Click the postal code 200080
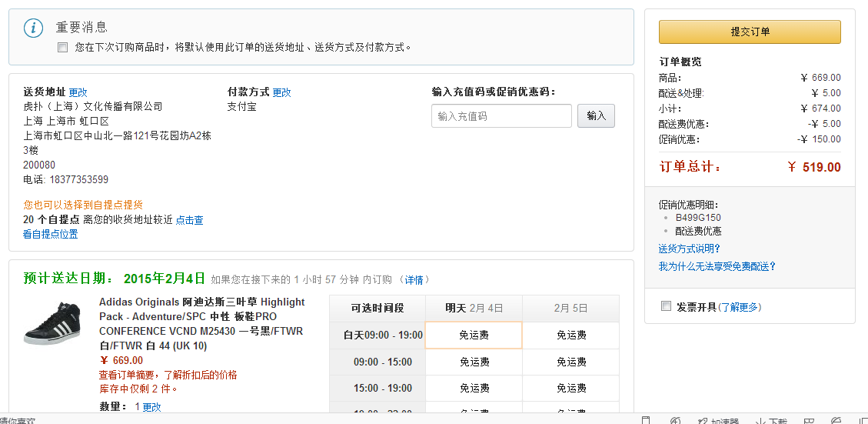 click(39, 165)
